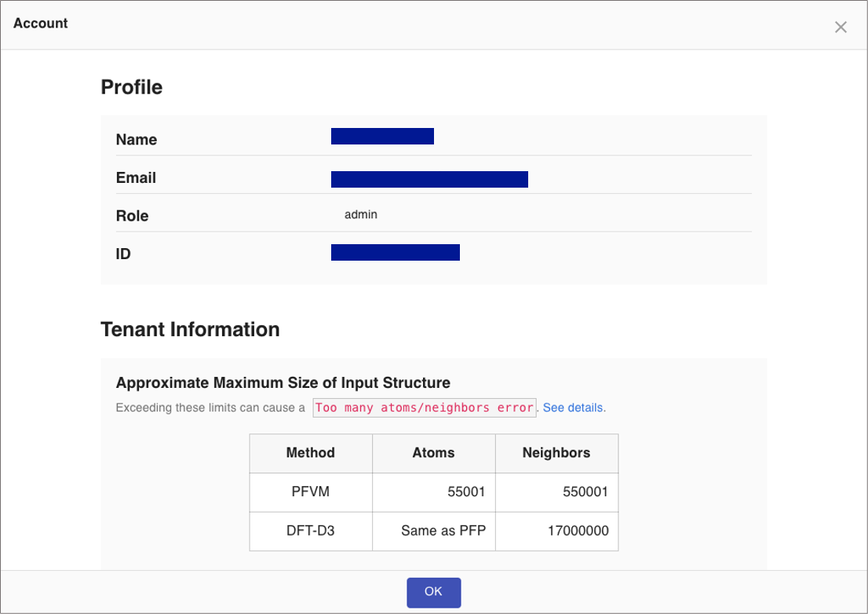Click the Profile section heading
Image resolution: width=868 pixels, height=614 pixels.
click(x=132, y=87)
